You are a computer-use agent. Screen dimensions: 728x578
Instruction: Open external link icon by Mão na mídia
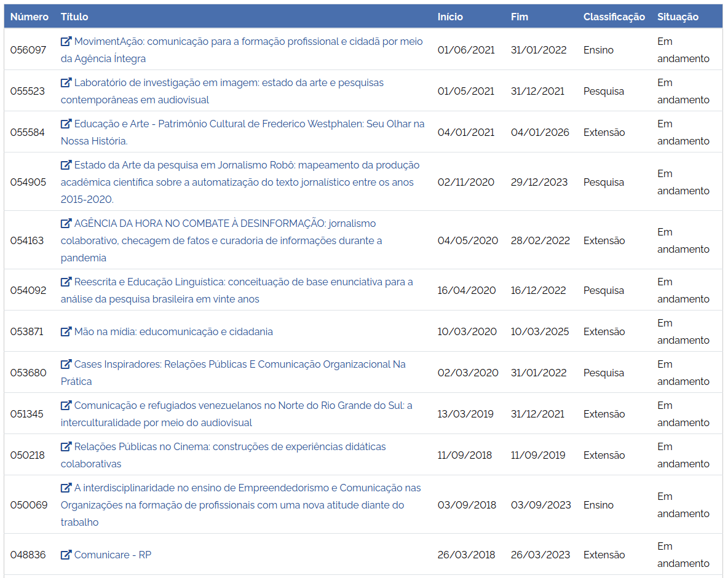[66, 332]
